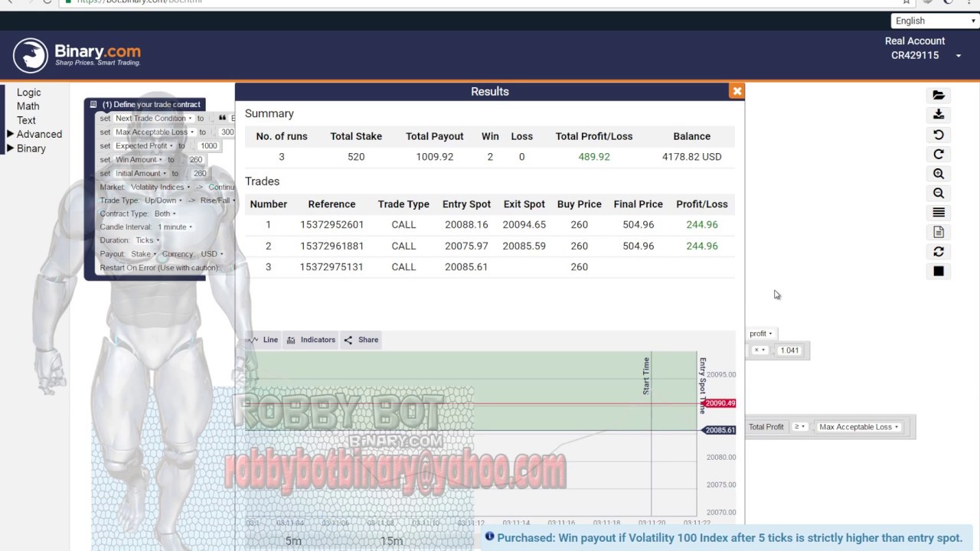The image size is (980, 551).
Task: Click the Total Profit block label
Action: pos(766,427)
